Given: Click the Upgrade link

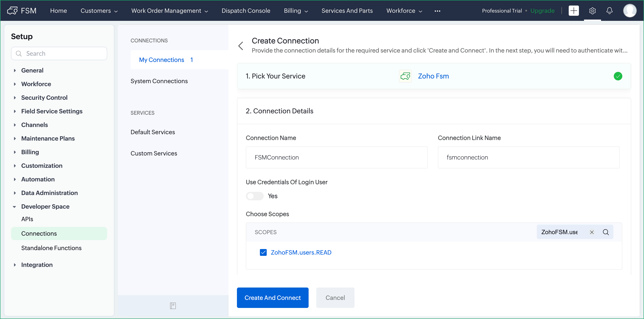Looking at the screenshot, I should [542, 11].
